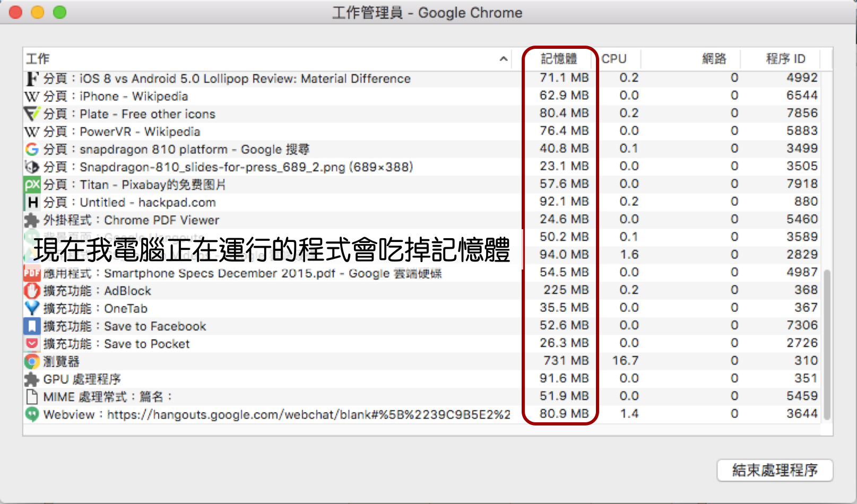The width and height of the screenshot is (857, 504).
Task: Click Google icon of snapdragon 810 platform row
Action: tap(32, 149)
